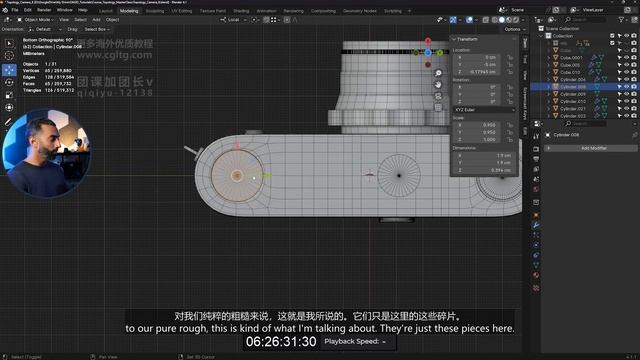This screenshot has height=360, width=640.
Task: Open the Window menu
Action: pos(64,10)
